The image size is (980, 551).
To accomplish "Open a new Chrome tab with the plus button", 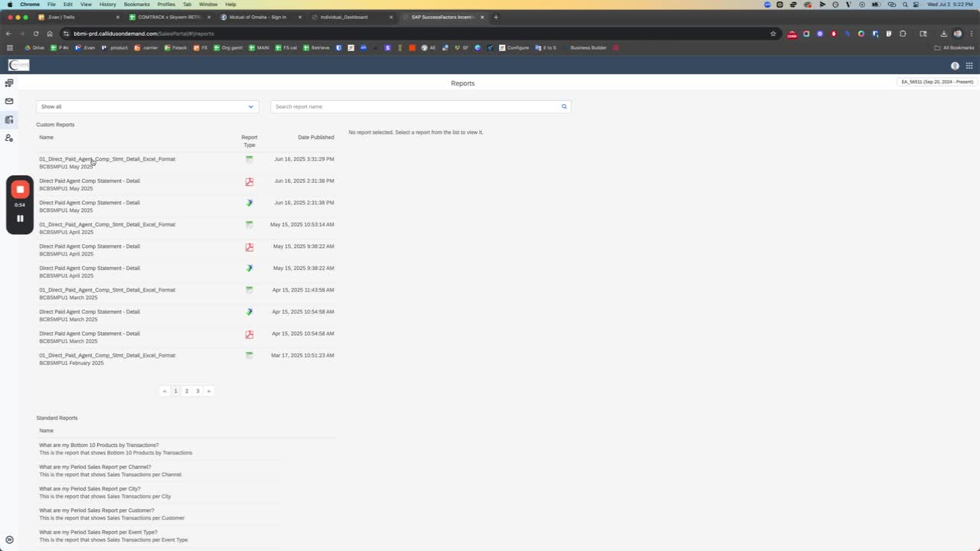I will click(x=496, y=17).
